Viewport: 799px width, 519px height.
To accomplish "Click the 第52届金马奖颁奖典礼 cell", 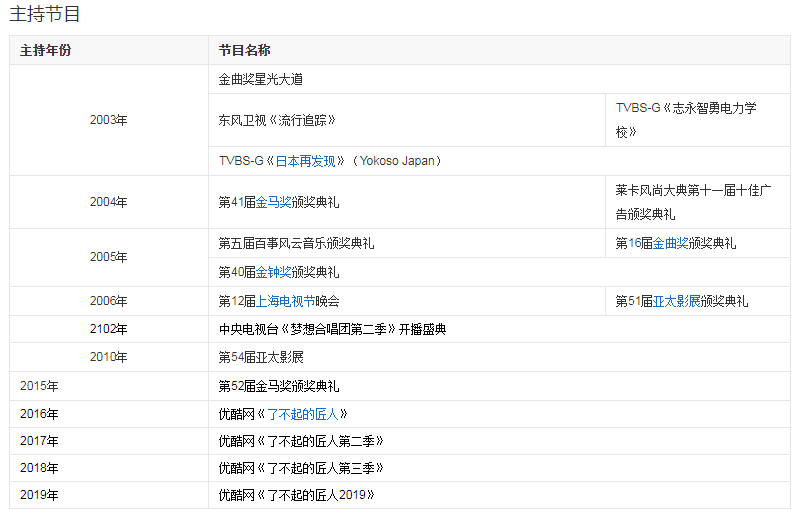I will (279, 386).
